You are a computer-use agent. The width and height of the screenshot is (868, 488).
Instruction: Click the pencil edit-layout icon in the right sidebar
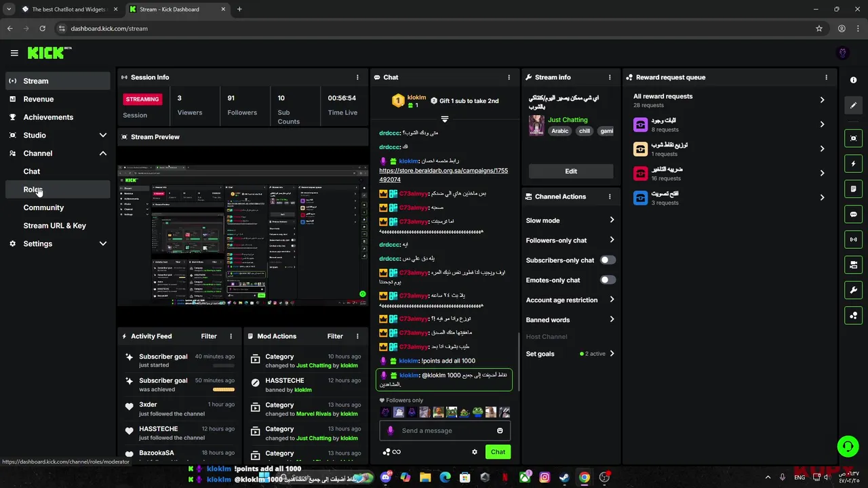coord(853,105)
